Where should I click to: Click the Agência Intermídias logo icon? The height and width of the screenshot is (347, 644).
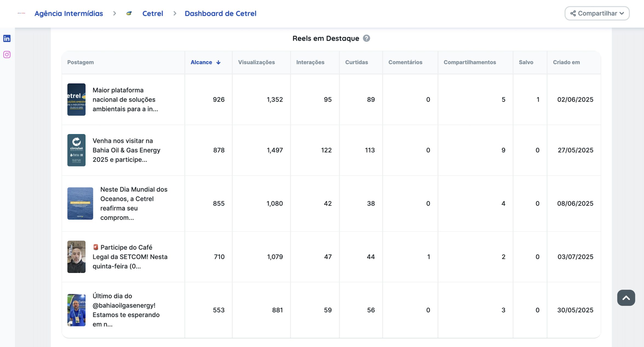21,13
